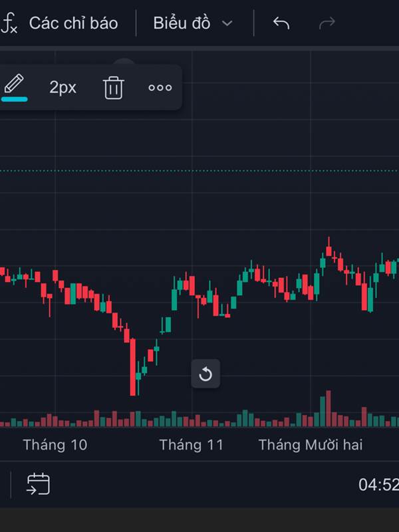Click the Tháng 10 time axis label

pos(55,445)
